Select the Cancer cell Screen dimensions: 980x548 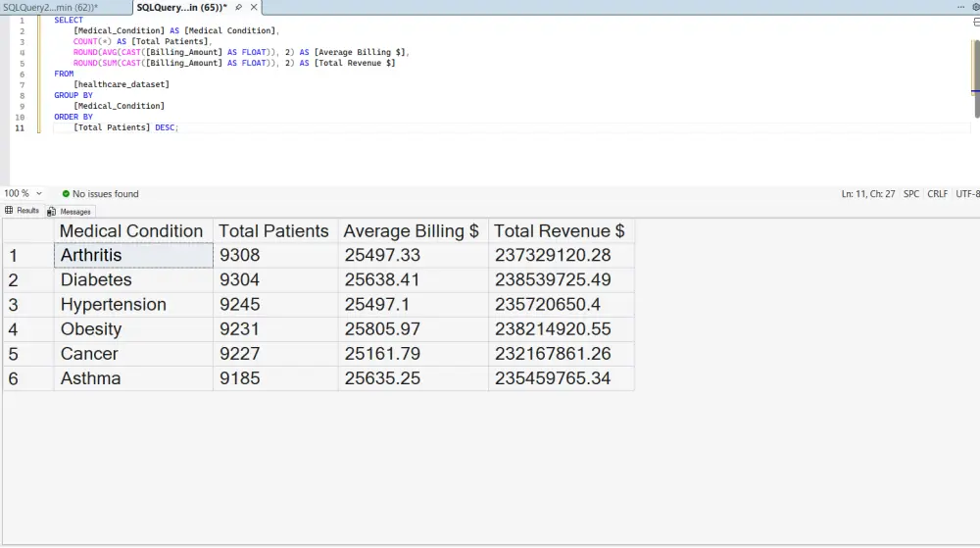[133, 354]
